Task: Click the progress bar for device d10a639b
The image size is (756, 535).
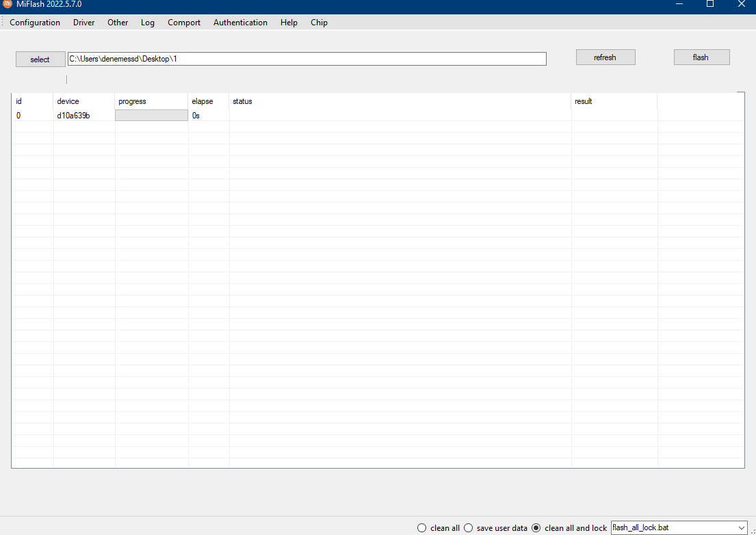Action: pyautogui.click(x=151, y=115)
